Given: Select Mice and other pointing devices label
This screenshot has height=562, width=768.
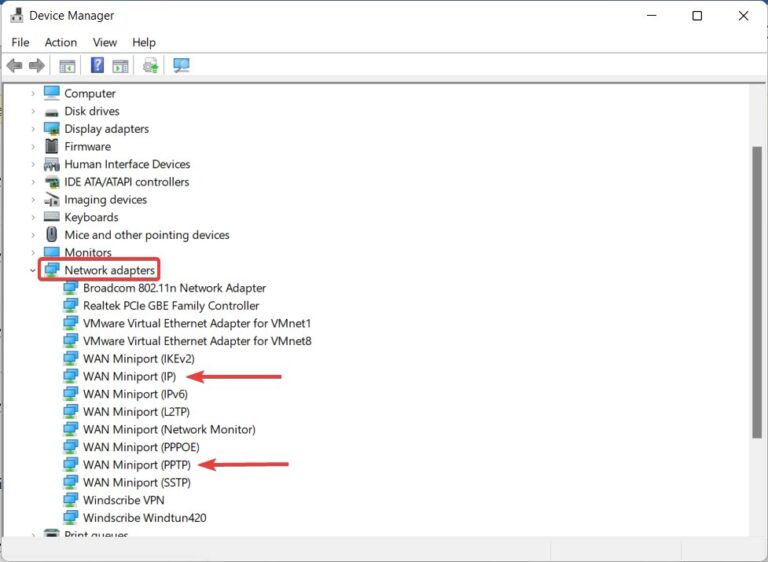Looking at the screenshot, I should coord(146,235).
